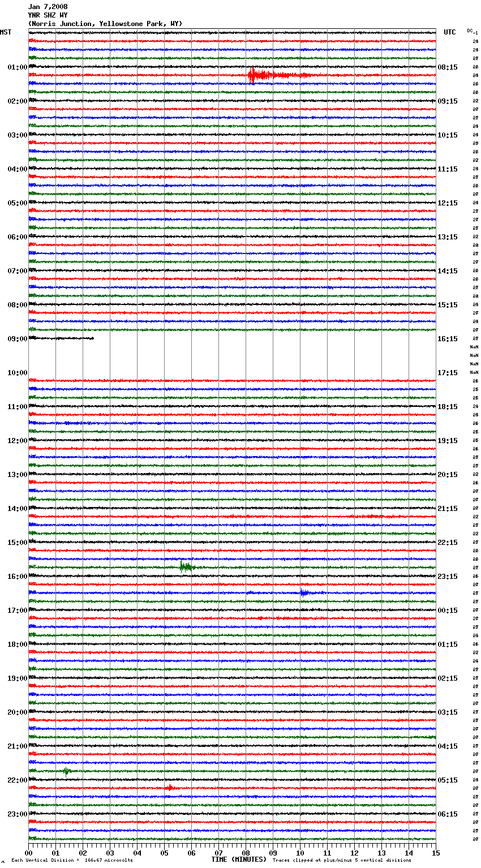
Task: Click the "18:00" MST time label
Action: (18, 644)
